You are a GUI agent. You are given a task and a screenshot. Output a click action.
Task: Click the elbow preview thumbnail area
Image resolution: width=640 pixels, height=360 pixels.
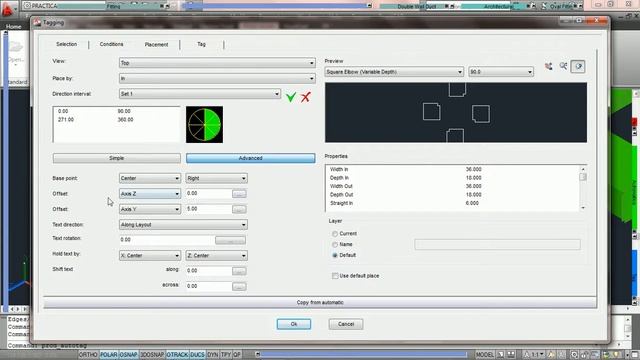[456, 113]
